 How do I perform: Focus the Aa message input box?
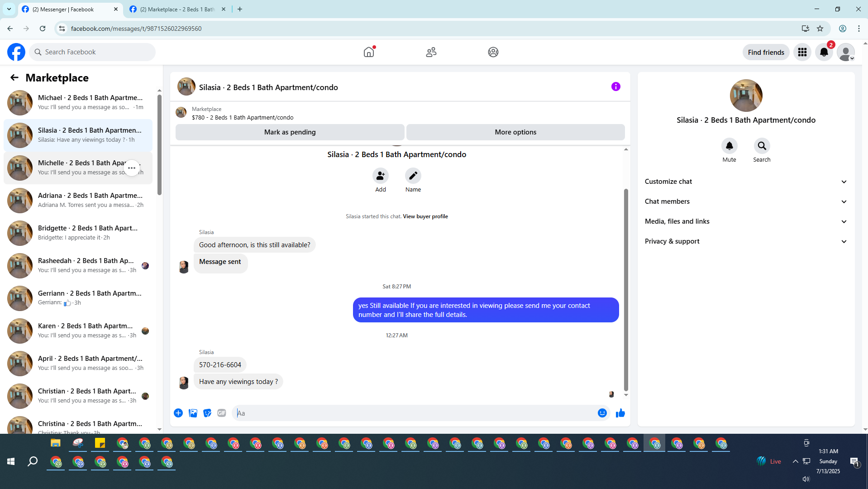pyautogui.click(x=414, y=413)
